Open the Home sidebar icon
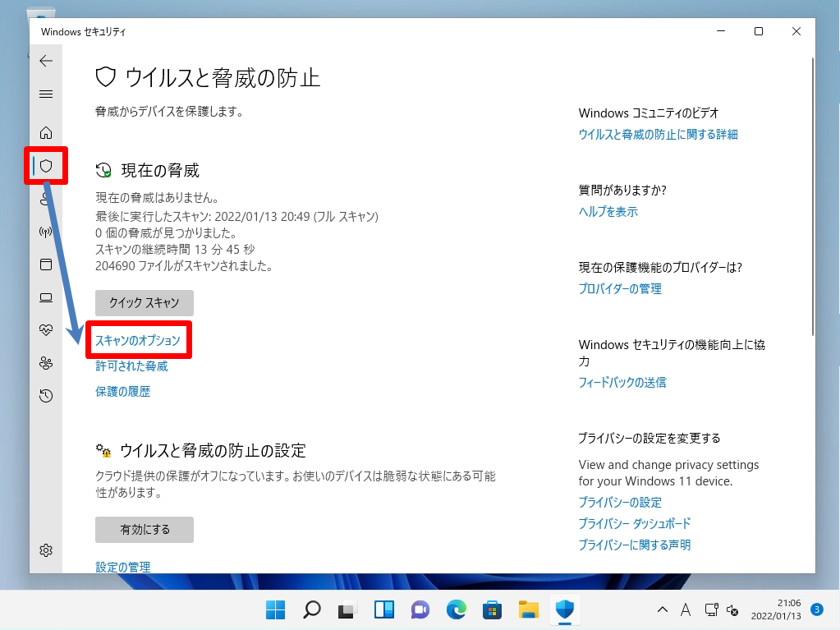Image resolution: width=840 pixels, height=630 pixels. (x=46, y=132)
